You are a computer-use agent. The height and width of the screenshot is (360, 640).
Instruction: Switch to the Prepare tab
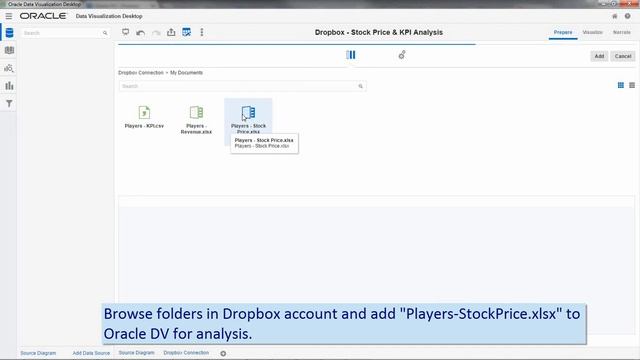(563, 32)
